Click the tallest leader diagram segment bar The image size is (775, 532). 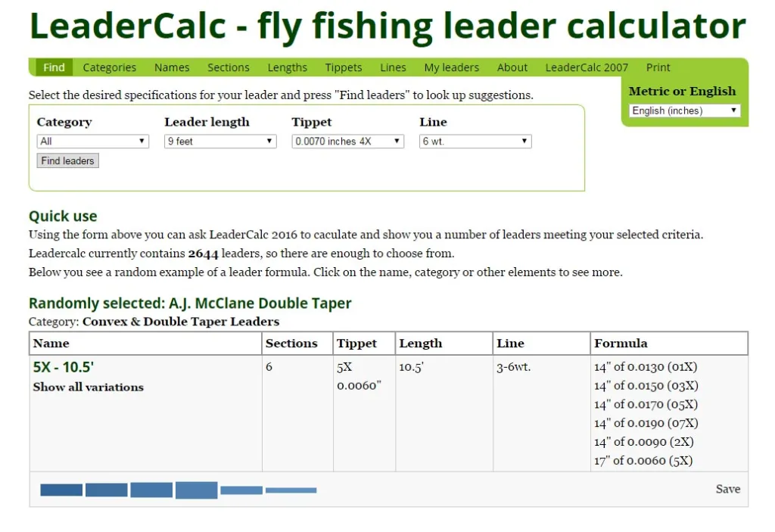coord(196,490)
